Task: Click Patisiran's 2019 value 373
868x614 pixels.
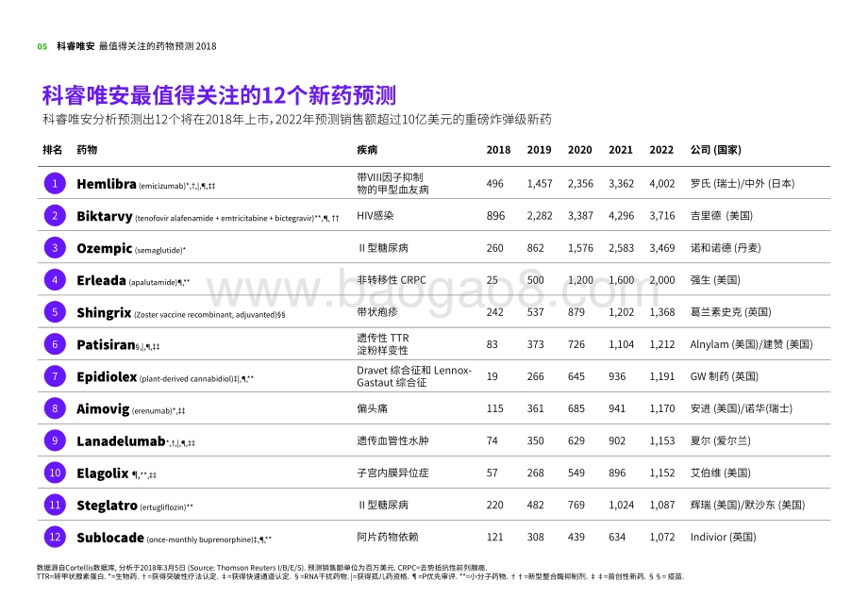Action: pos(535,344)
